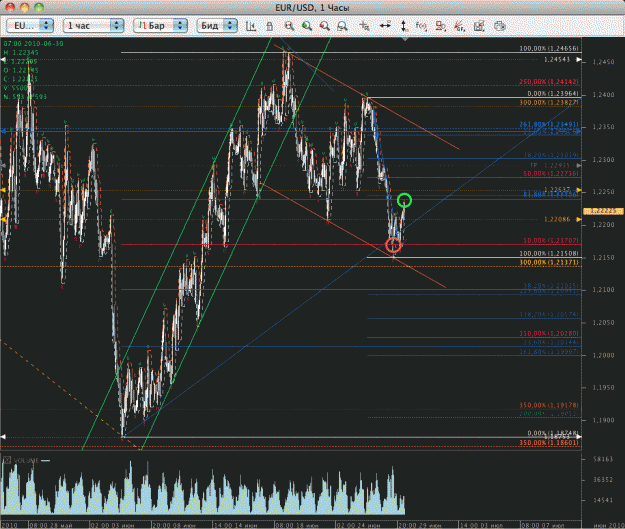Viewport: 625px width, 529px height.
Task: Click the red zoom out magnifier
Action: (x=324, y=26)
